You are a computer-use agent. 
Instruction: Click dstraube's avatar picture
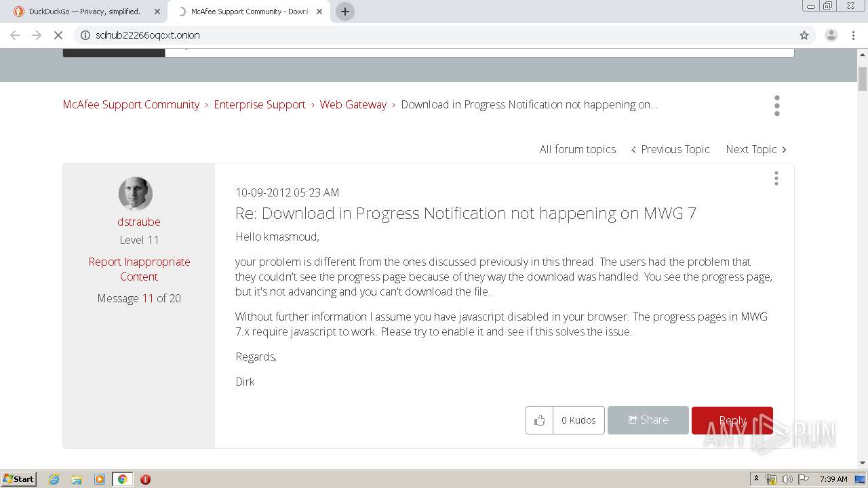click(136, 194)
